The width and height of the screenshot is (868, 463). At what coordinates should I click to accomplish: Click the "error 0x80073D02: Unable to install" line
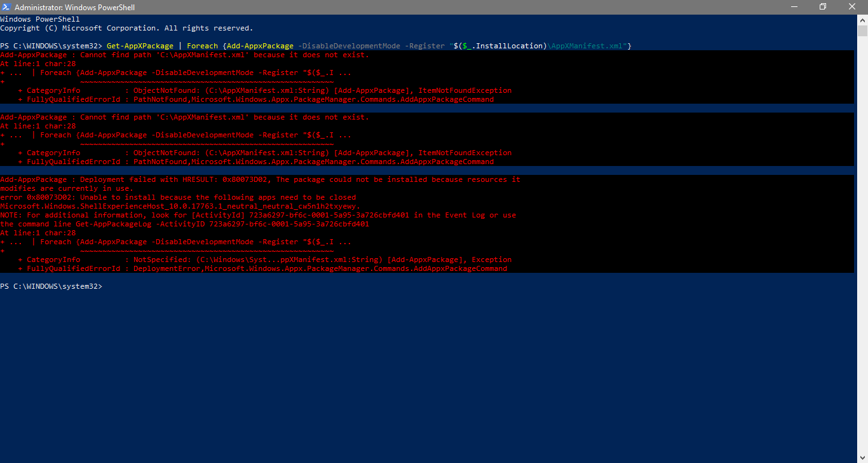coord(178,197)
